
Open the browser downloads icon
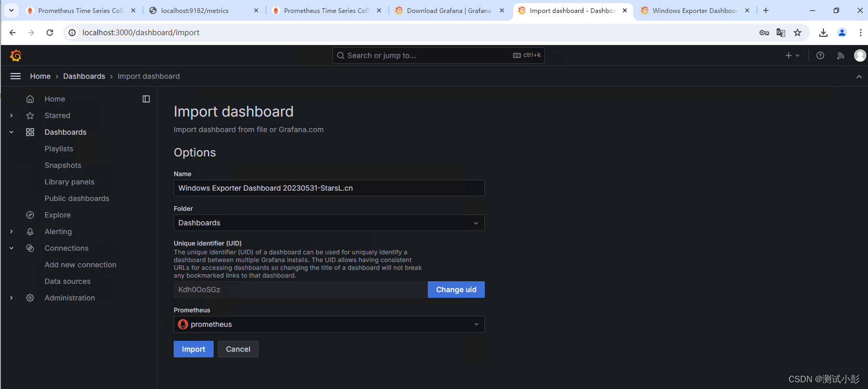(823, 33)
